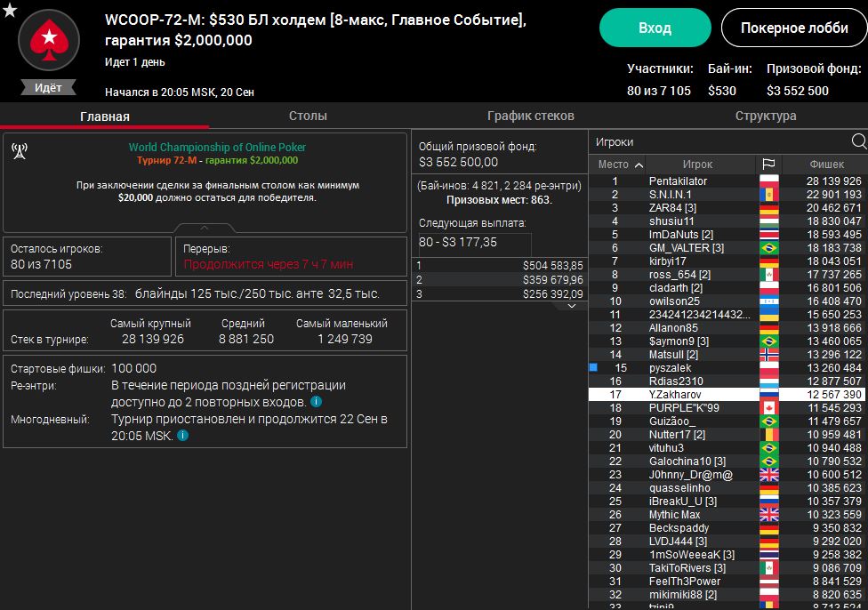The height and width of the screenshot is (610, 868).
Task: Collapse the tournament description panel
Action: point(205,228)
